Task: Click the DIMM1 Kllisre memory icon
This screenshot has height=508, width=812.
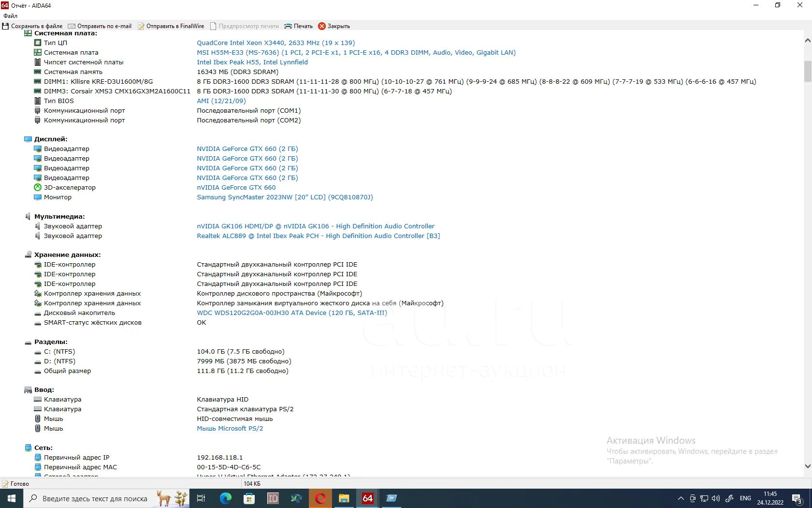Action: pos(38,81)
